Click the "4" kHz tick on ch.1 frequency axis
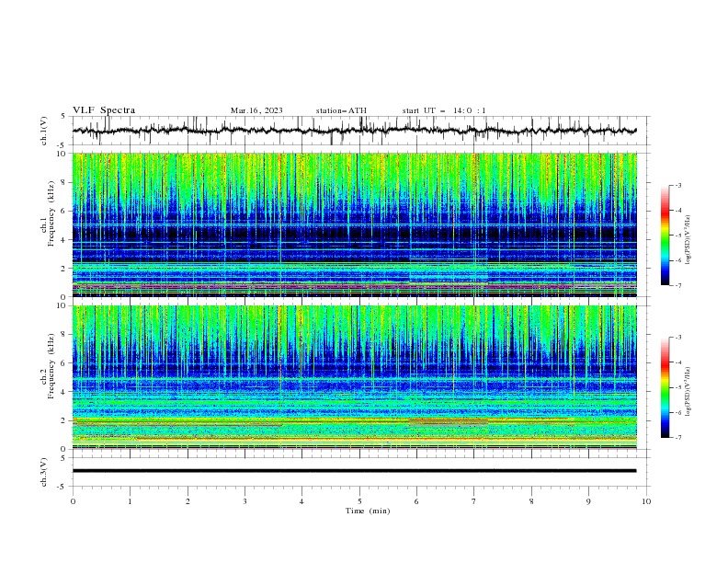728x563 pixels. coord(64,240)
